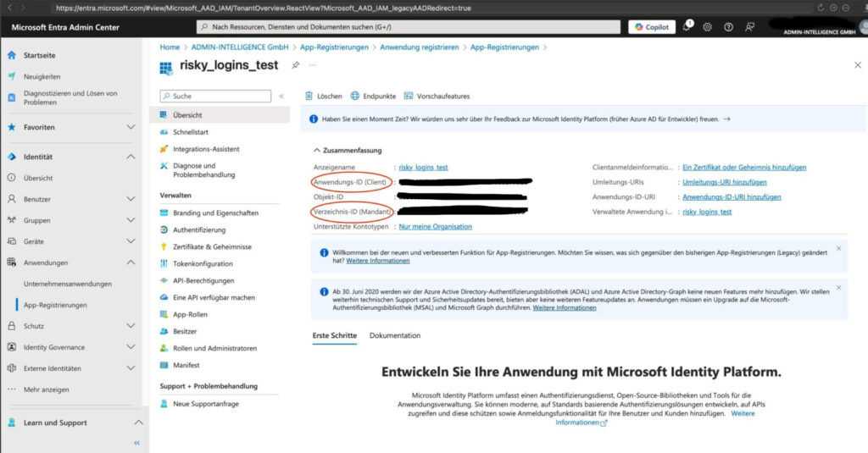Screen dimensions: 868x453
Task: Collapse the Learn und Support section
Action: point(138,423)
